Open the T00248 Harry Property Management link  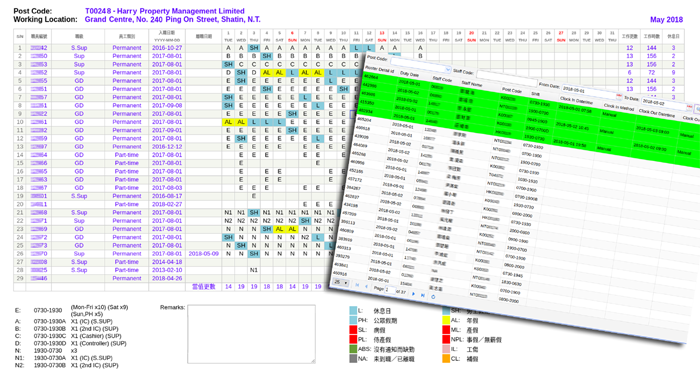pos(165,11)
